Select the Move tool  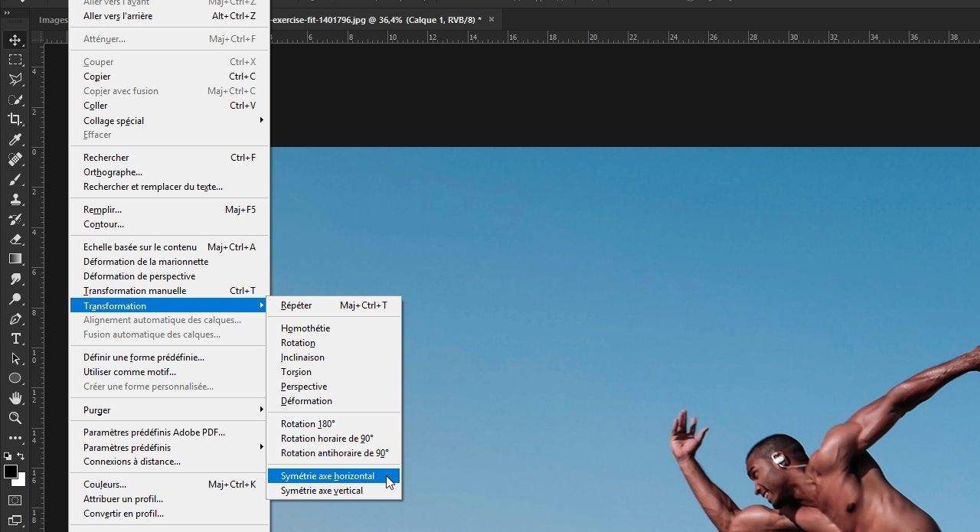click(x=15, y=40)
